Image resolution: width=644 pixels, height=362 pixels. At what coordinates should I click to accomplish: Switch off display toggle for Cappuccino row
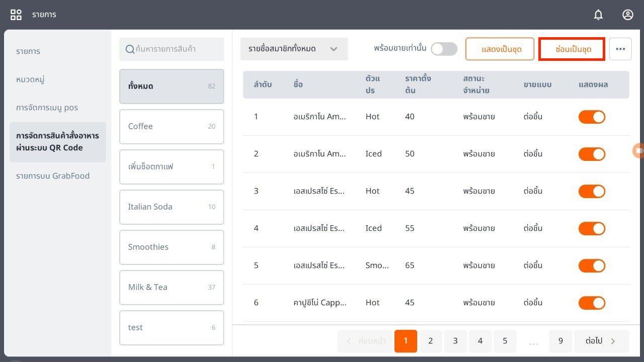coord(592,303)
